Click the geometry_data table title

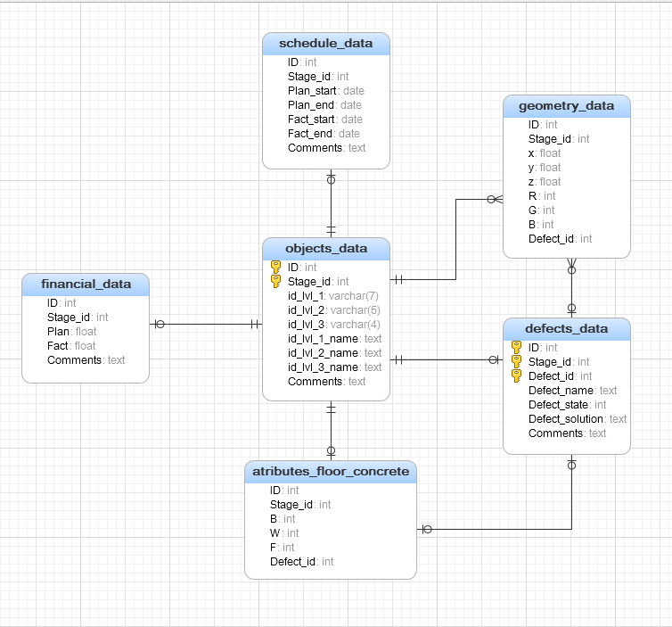point(566,106)
